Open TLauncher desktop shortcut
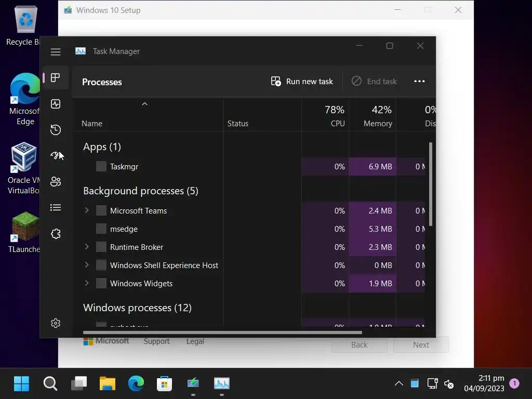Screen dimensions: 532x399 pos(24,232)
